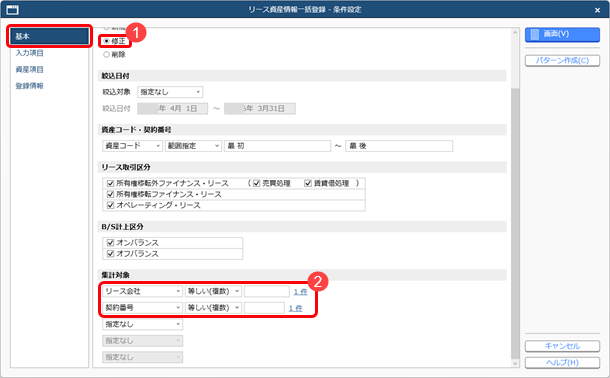Toggle the オンバランス checkbox

pyautogui.click(x=110, y=243)
